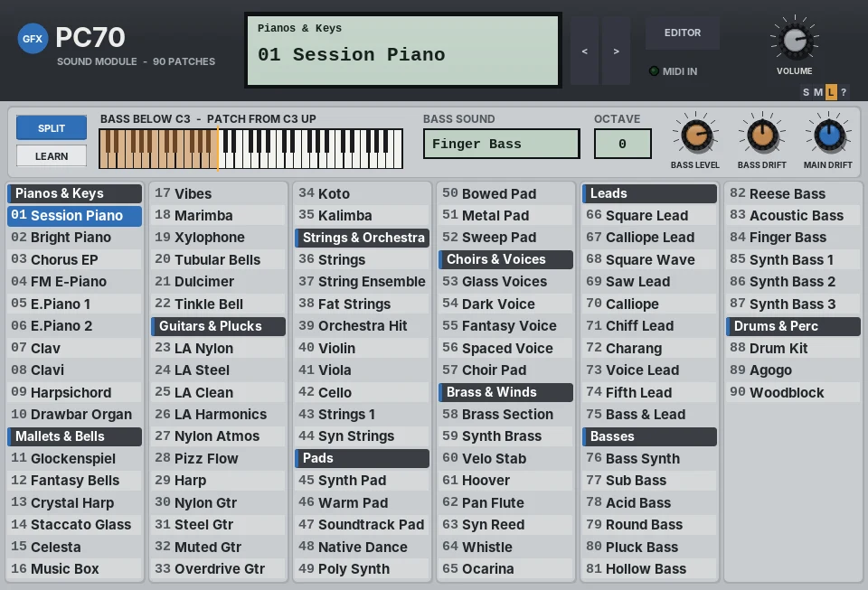Select patch 29 Harp
This screenshot has height=590, width=868.
click(219, 481)
